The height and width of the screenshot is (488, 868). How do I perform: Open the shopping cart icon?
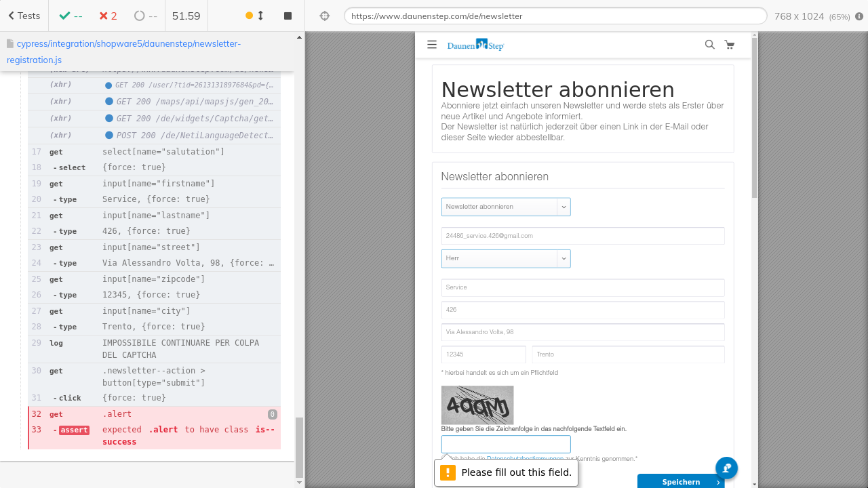730,45
